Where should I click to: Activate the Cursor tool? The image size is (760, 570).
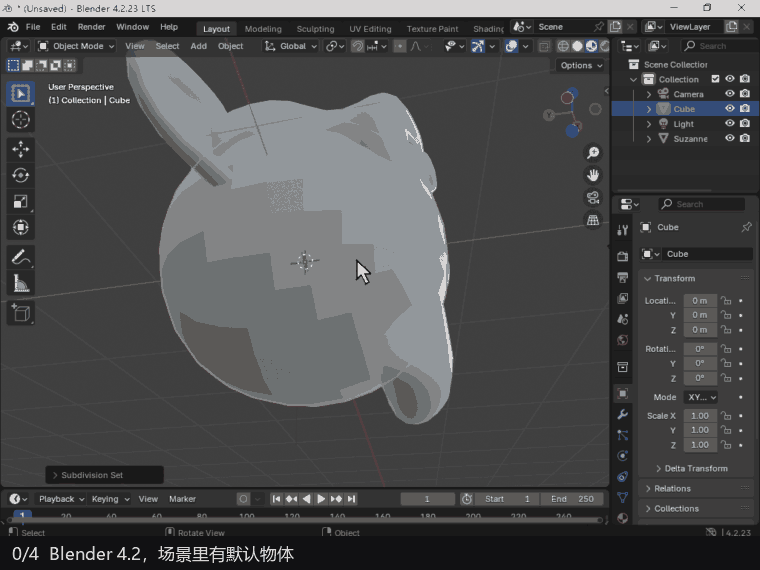coord(20,119)
